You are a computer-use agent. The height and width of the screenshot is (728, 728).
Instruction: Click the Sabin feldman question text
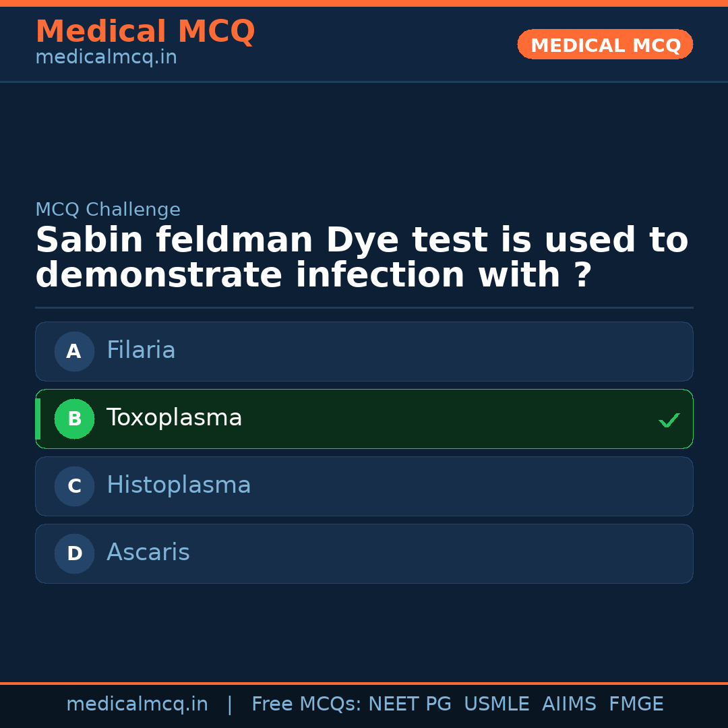coord(361,258)
